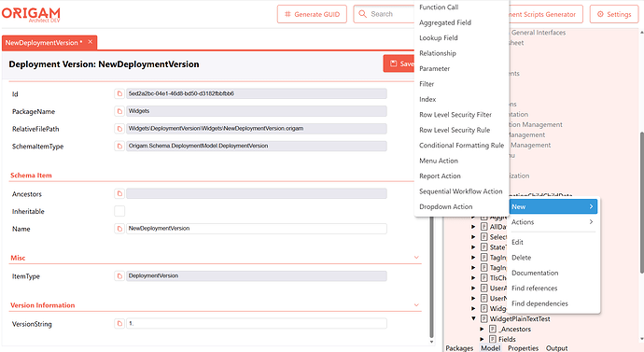Collapse the Misc section chevron
Screen dimensions: 644x352
click(416, 258)
